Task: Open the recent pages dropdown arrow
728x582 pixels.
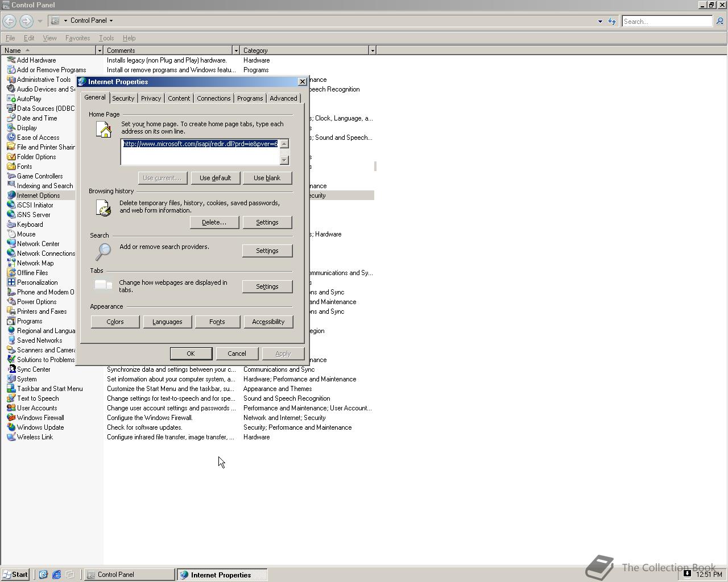Action: pyautogui.click(x=40, y=21)
